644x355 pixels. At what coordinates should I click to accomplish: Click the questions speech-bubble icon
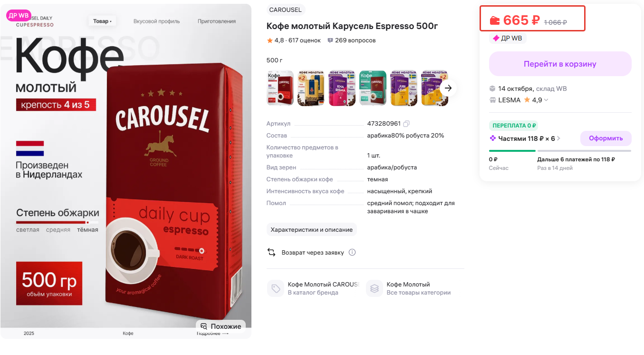(x=330, y=40)
